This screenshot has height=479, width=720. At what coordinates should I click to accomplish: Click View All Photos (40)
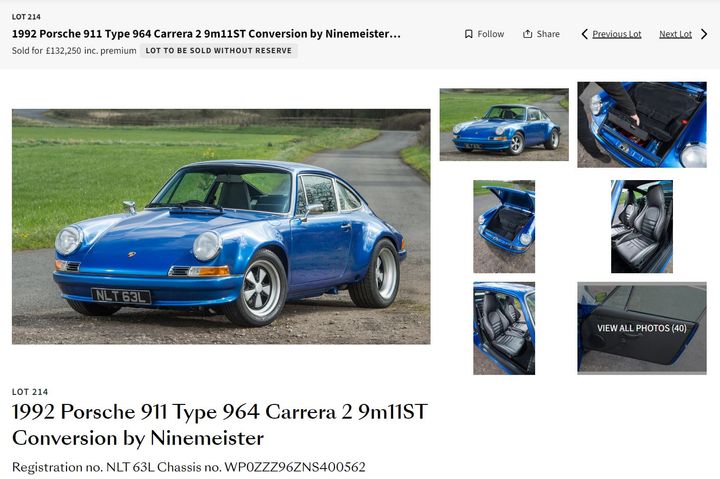pyautogui.click(x=641, y=328)
